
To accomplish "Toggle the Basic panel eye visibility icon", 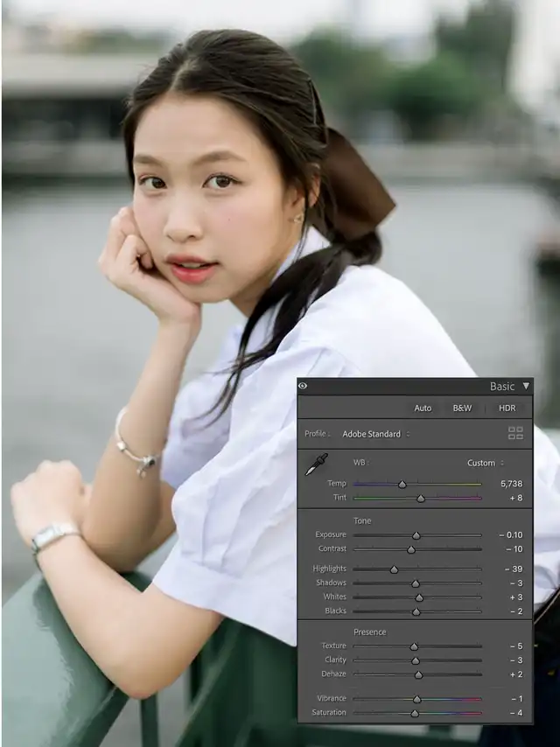I will [x=303, y=386].
